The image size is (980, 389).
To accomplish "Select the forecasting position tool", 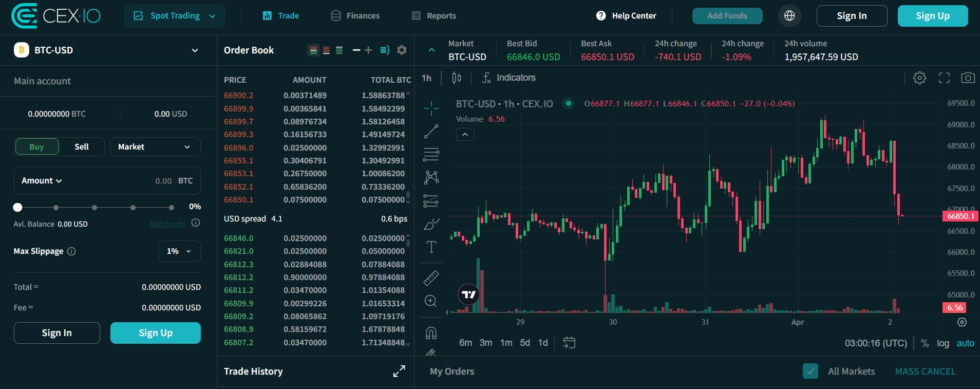I will point(431,200).
